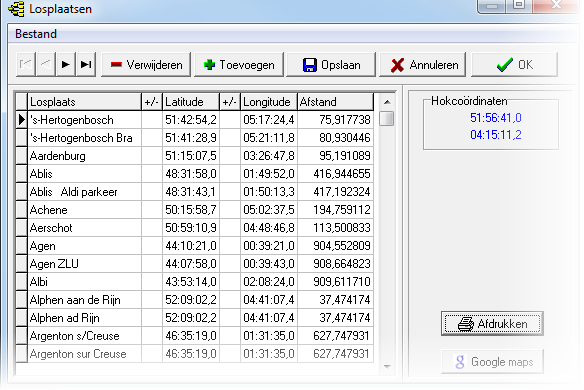Click distance value 75,917738

pos(335,120)
